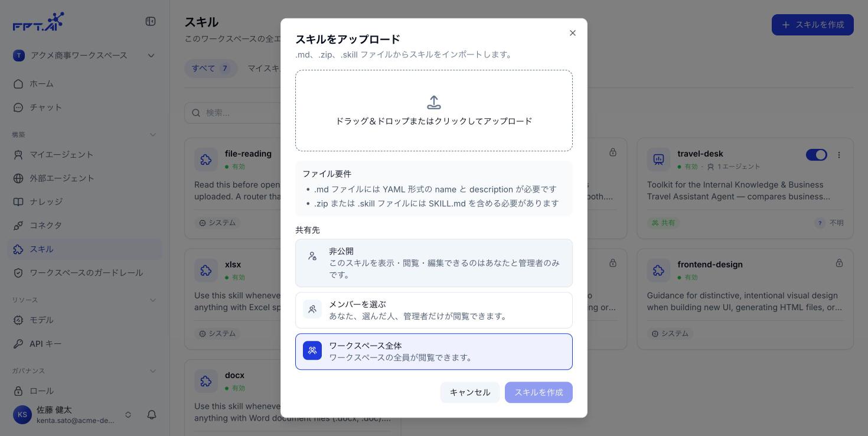
Task: Click the xlsx skill icon
Action: tap(206, 271)
